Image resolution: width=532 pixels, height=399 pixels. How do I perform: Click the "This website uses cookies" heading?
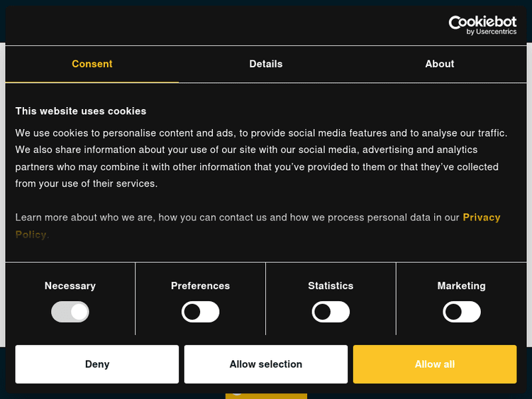[81, 111]
